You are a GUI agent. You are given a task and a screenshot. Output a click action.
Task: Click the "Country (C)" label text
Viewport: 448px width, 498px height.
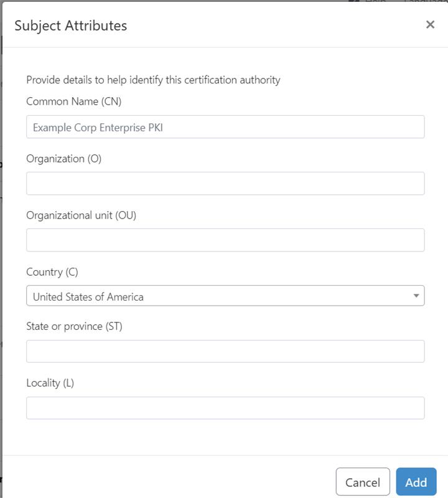(x=52, y=272)
